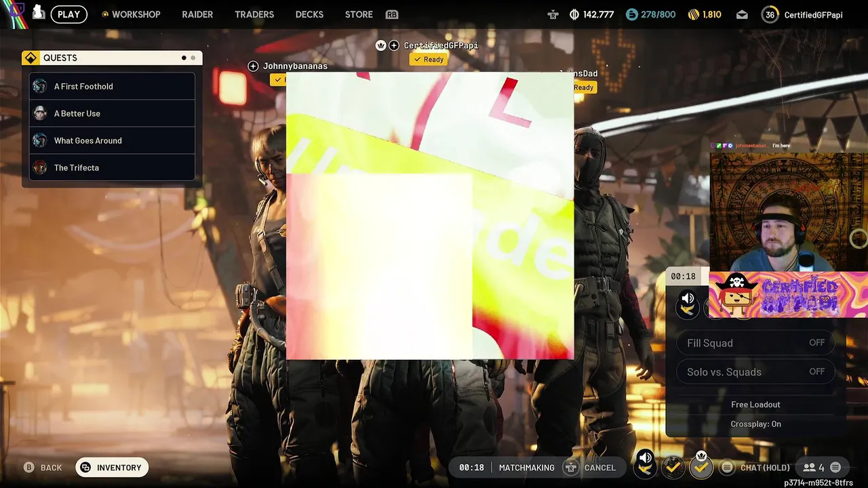Open the 'What Goes Around' quest
Screen dimensions: 868x488
(x=112, y=140)
